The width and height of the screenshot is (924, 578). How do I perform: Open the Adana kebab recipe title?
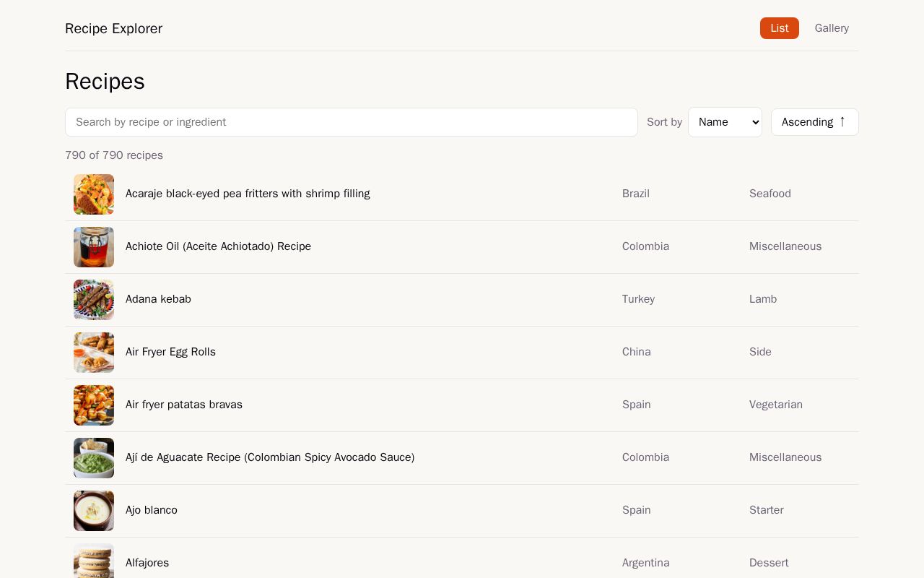(x=158, y=299)
